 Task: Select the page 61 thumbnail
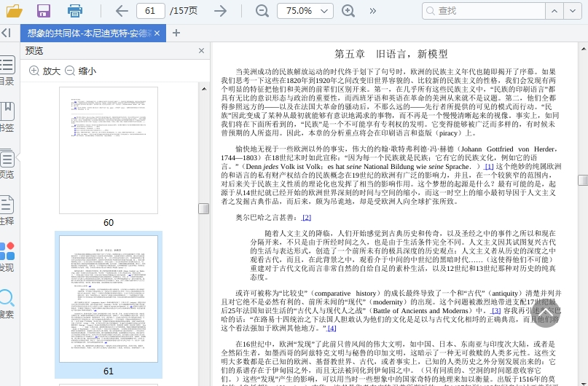(109, 299)
